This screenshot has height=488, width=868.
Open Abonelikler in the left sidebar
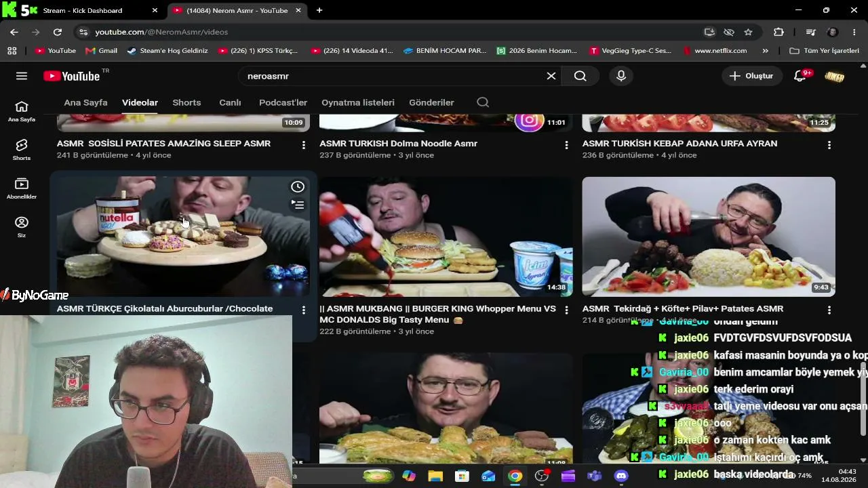(22, 188)
